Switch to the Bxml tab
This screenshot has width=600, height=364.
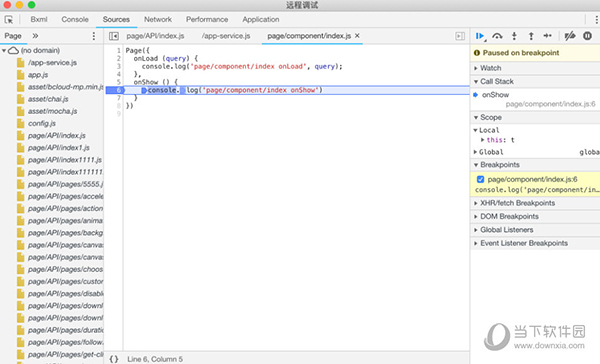coord(39,20)
